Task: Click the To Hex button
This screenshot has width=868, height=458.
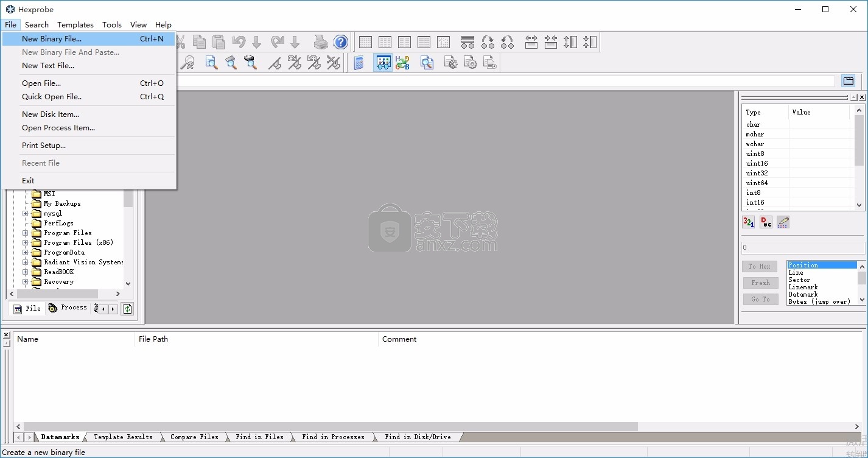Action: [x=760, y=267]
